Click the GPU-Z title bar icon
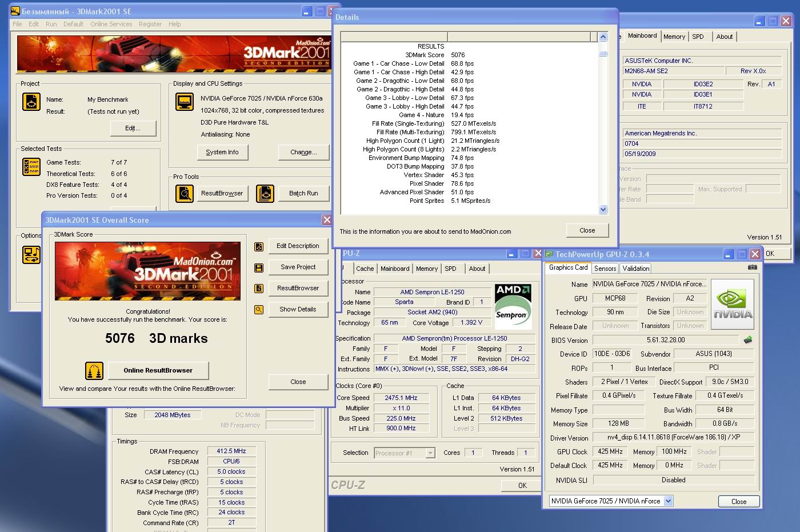 549,254
